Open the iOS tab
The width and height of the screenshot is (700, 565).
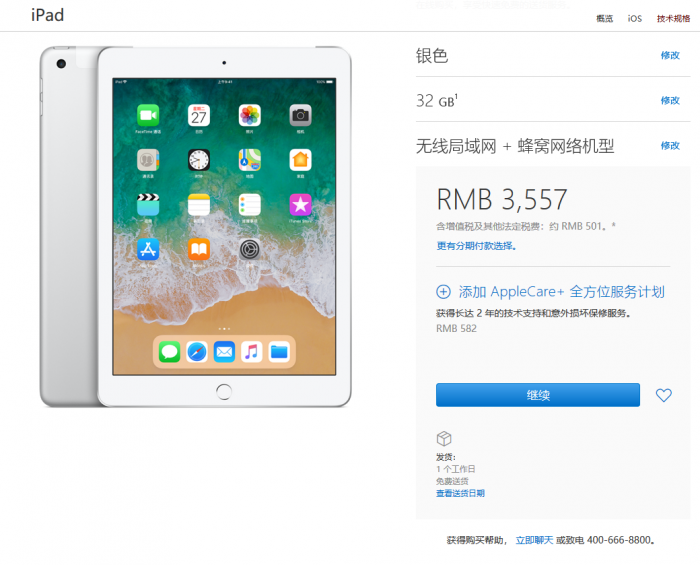pos(634,18)
